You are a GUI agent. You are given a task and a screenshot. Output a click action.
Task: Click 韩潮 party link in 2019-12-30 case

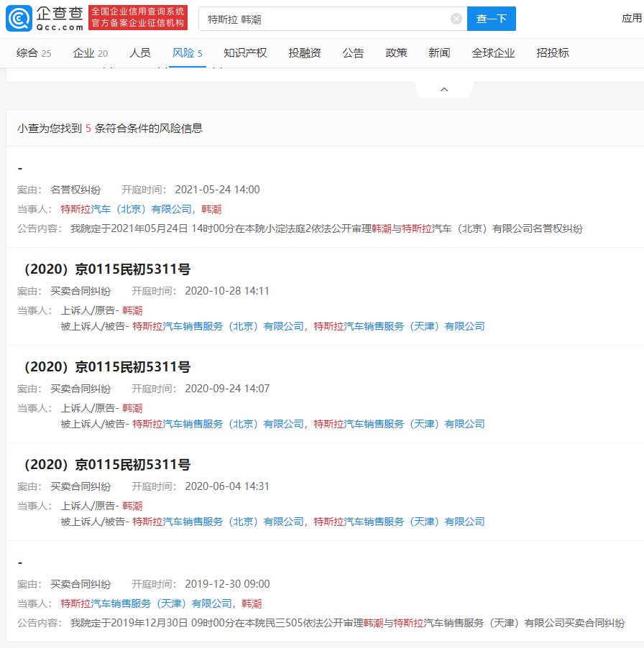point(252,603)
